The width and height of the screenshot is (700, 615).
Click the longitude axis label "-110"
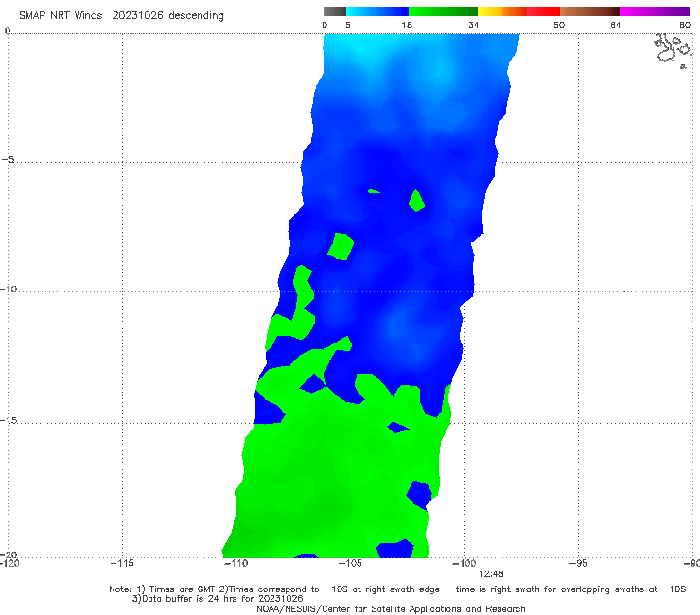click(236, 563)
